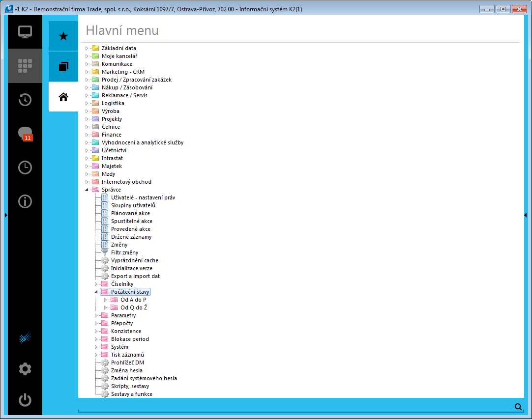This screenshot has width=532, height=419.
Task: Click the Uživatelé - nastavení práv icon
Action: 105,197
